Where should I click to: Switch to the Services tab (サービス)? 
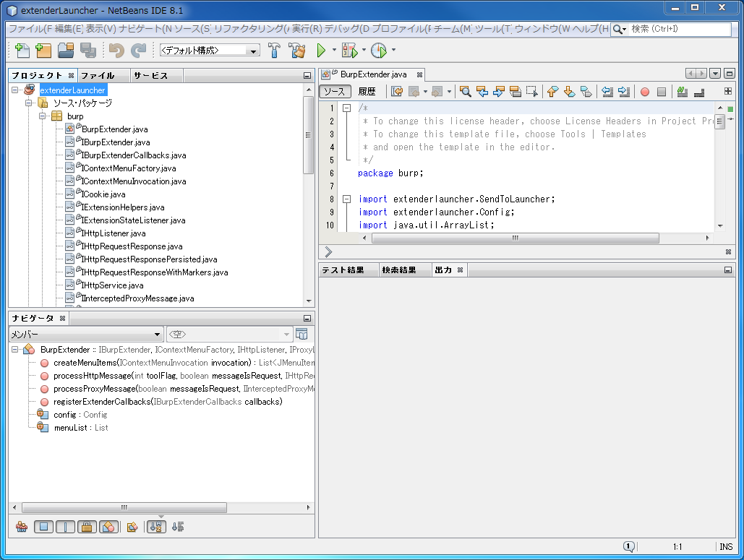tap(150, 76)
